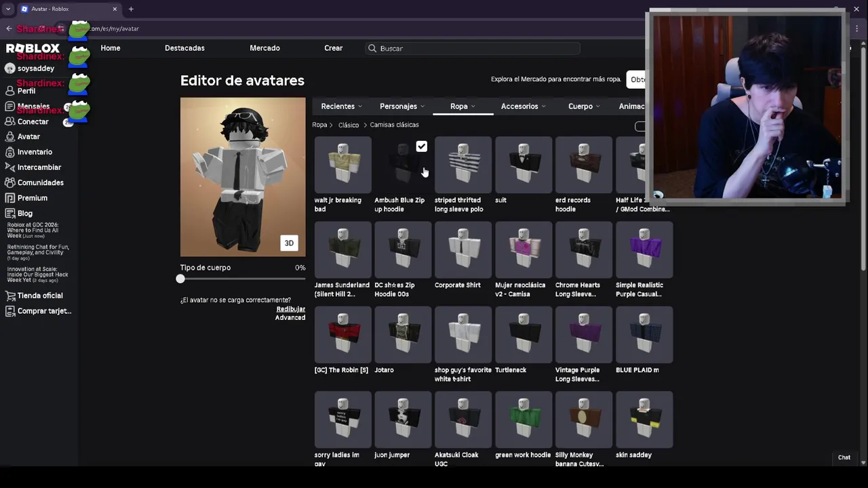Equip the [GC] The Robin [S] shirt
868x488 pixels.
tap(342, 334)
